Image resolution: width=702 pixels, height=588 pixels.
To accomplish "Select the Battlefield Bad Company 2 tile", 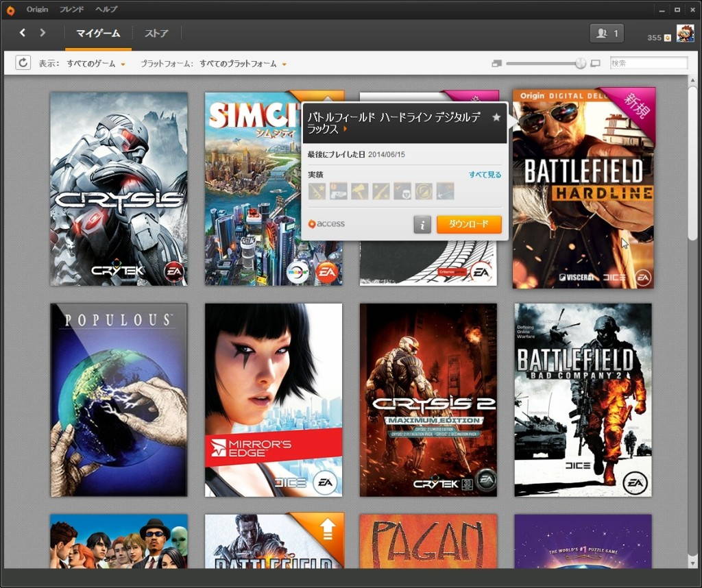I will tap(583, 400).
